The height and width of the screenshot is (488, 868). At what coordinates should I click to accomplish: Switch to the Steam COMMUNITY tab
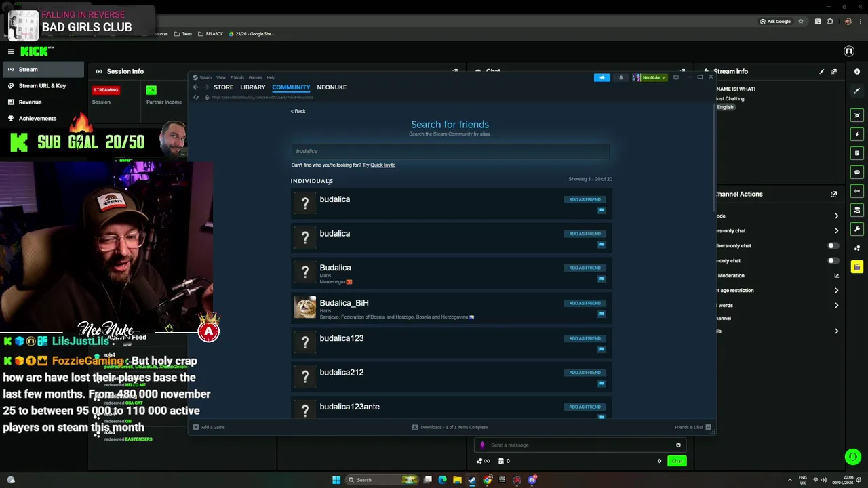pyautogui.click(x=291, y=87)
